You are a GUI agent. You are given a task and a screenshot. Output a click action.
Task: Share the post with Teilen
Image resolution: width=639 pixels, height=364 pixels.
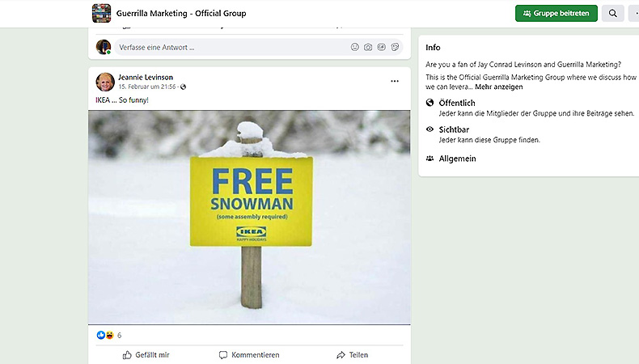(x=353, y=355)
